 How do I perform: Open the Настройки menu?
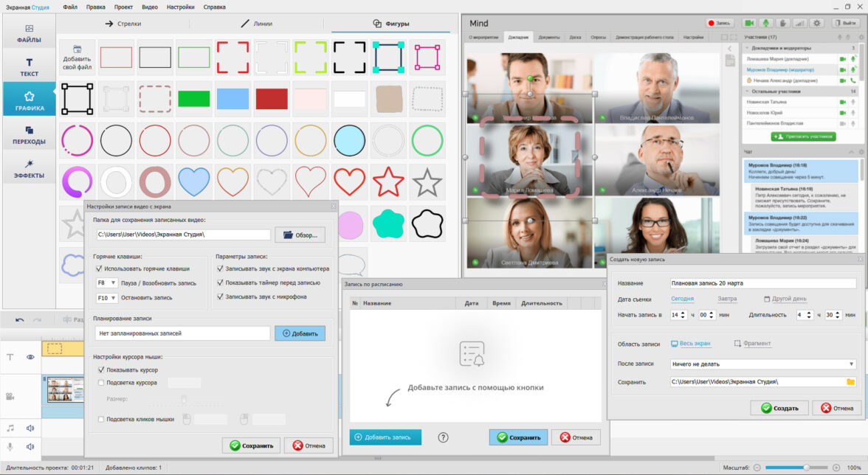click(x=180, y=7)
